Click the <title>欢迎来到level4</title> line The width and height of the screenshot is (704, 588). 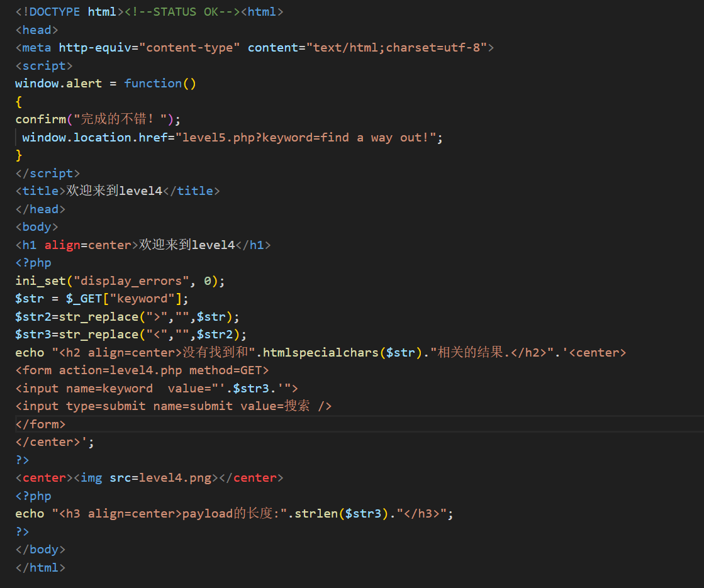(x=118, y=191)
